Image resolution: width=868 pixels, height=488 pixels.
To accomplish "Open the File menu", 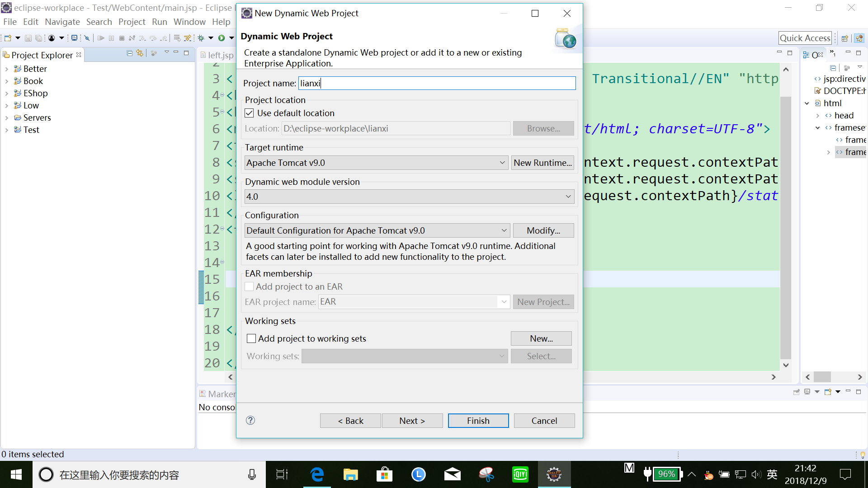I will [x=9, y=22].
